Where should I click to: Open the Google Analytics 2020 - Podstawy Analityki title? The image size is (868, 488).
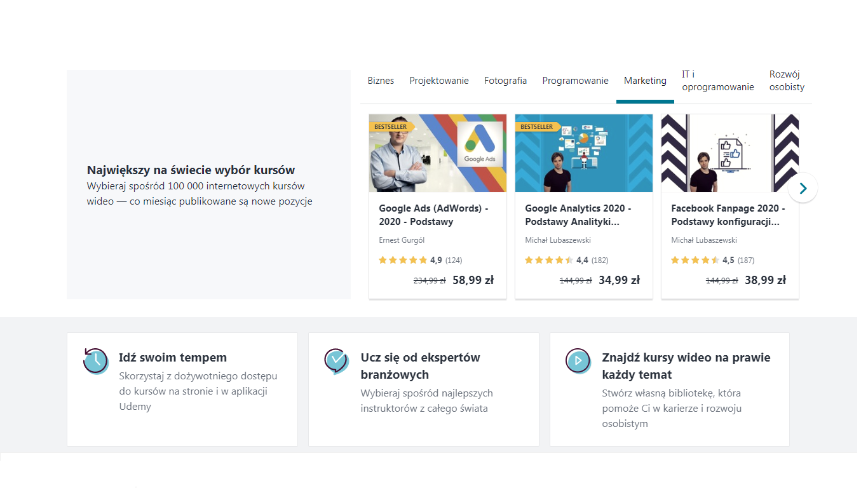point(578,215)
